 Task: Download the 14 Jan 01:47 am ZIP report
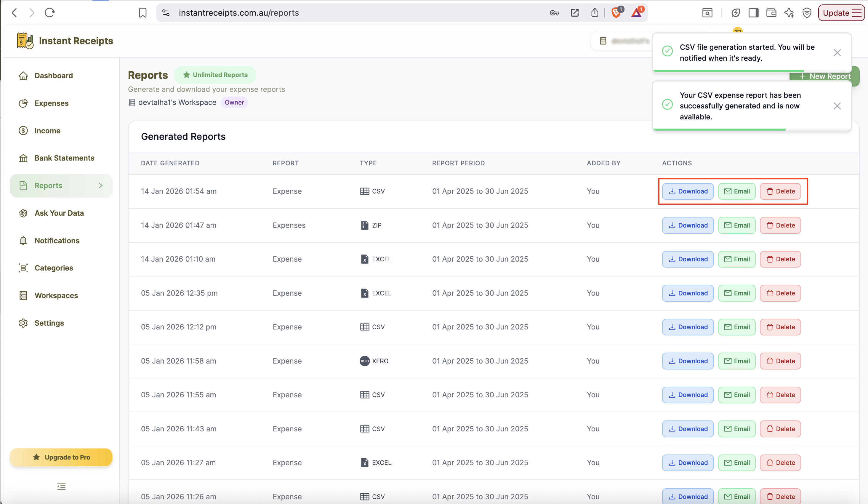[688, 225]
